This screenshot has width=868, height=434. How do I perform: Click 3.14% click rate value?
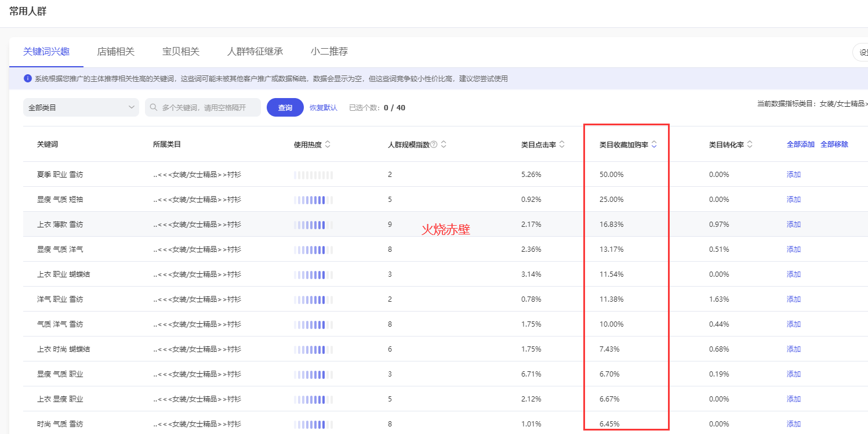[531, 274]
